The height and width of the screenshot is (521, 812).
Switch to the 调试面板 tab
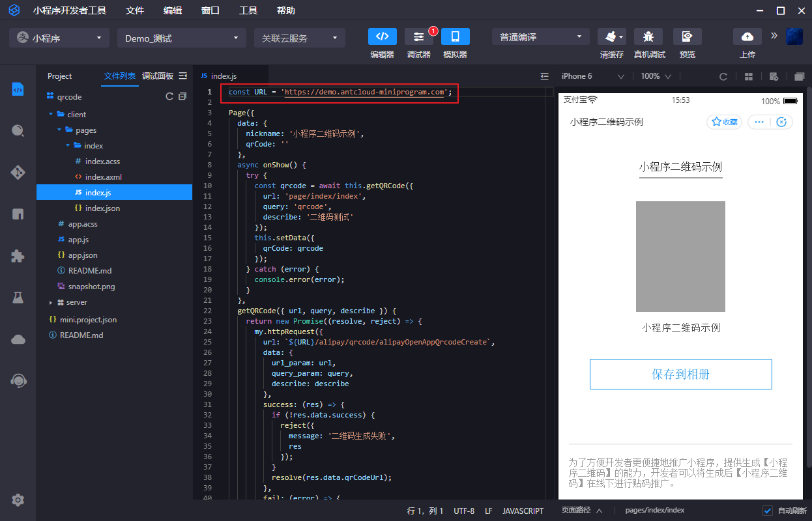click(158, 76)
